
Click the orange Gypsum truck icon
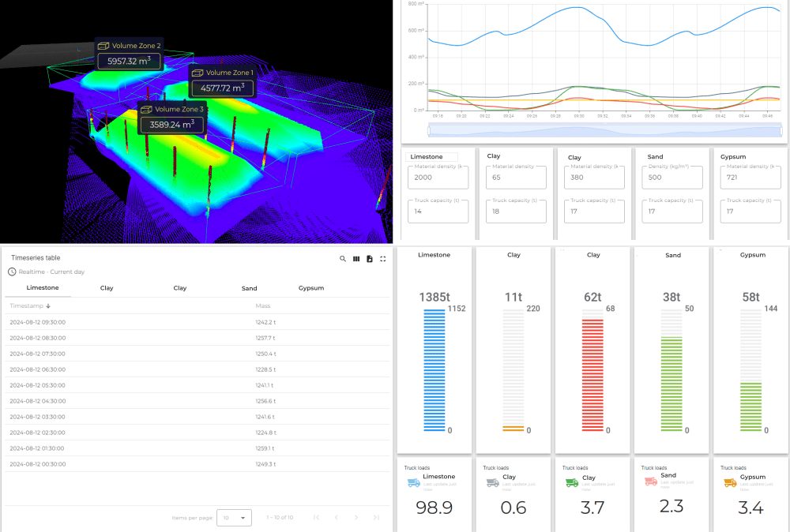[728, 481]
